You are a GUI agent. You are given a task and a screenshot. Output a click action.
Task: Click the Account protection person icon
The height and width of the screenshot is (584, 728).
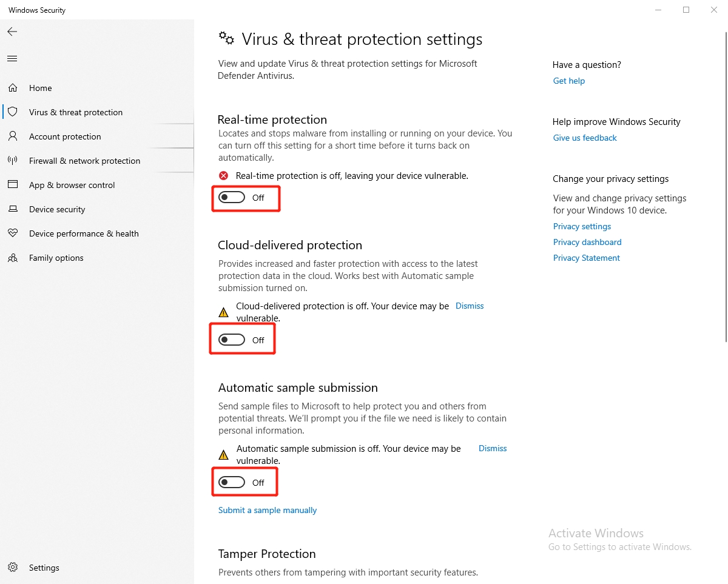click(13, 136)
